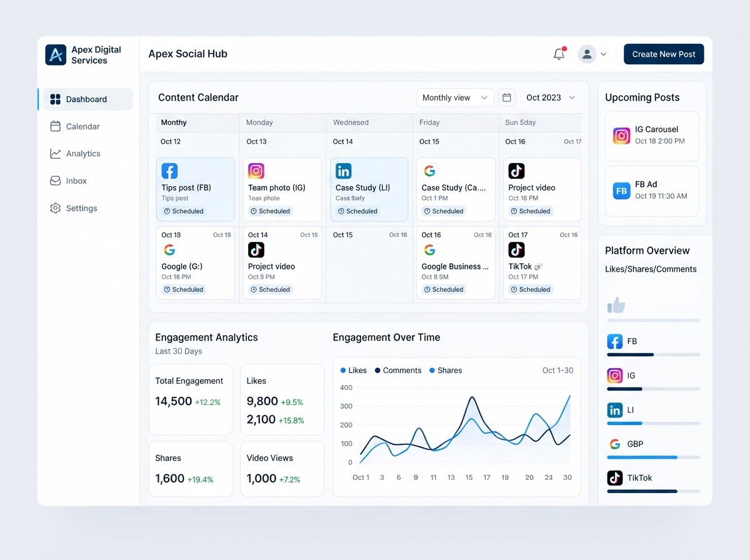The width and height of the screenshot is (750, 560).
Task: Toggle the Likes legend item
Action: (354, 371)
